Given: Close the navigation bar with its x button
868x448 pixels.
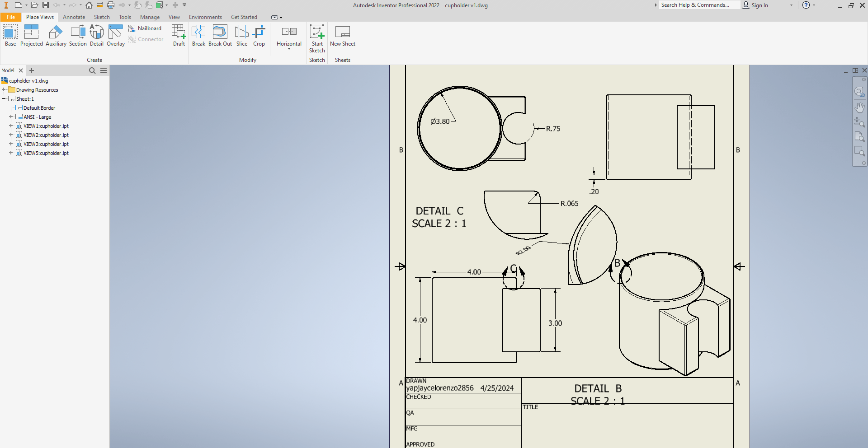Looking at the screenshot, I should pyautogui.click(x=864, y=79).
